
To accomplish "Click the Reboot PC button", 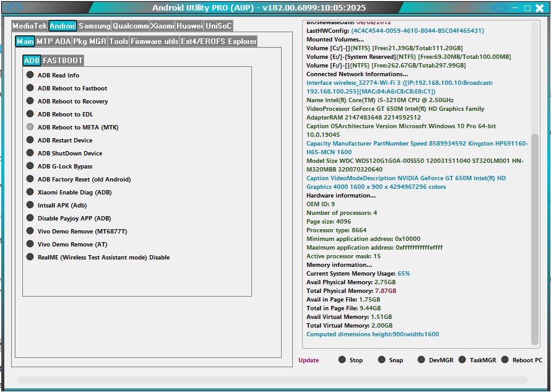I will click(522, 360).
